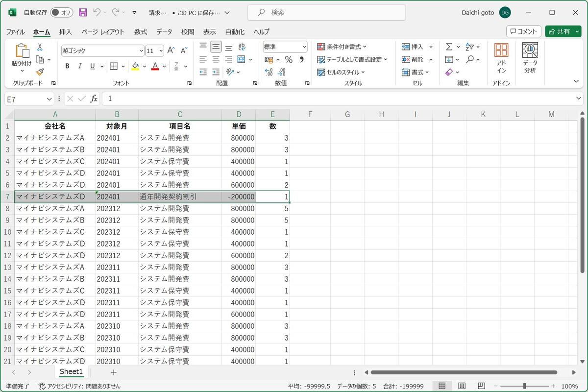588x392 pixels.
Task: Click the AutoSum sigma icon
Action: (449, 47)
